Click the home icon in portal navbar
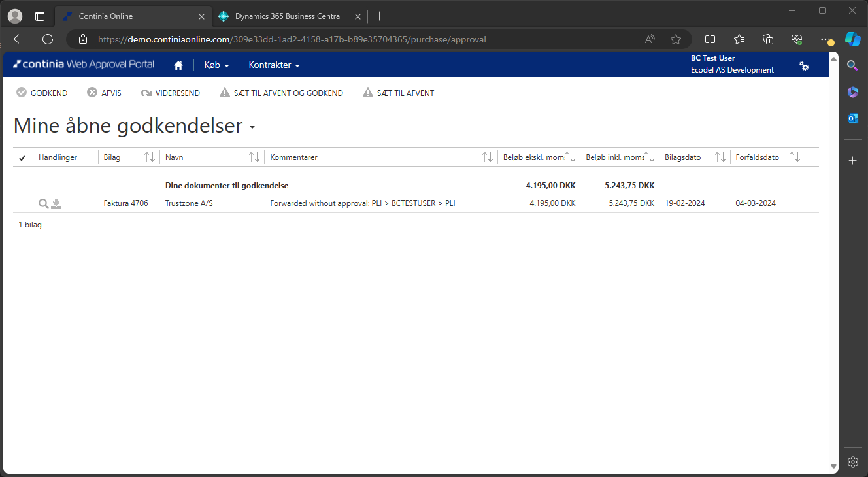The height and width of the screenshot is (477, 868). [178, 65]
